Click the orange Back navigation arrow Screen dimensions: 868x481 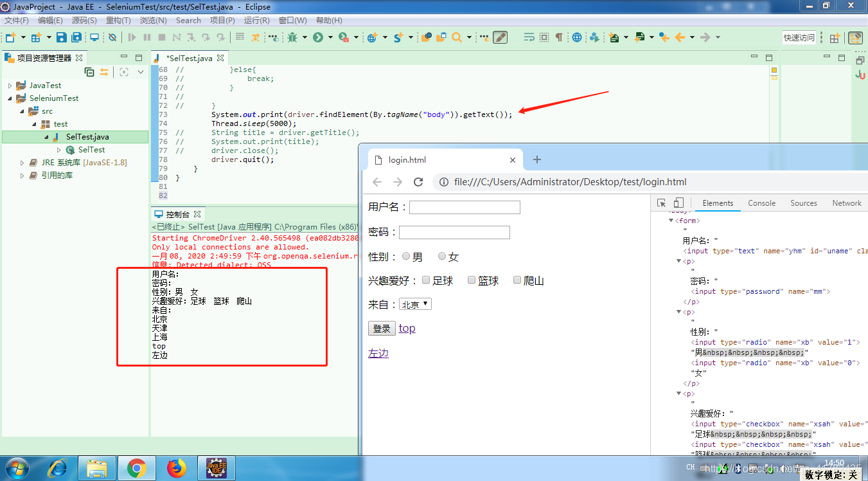pyautogui.click(x=680, y=37)
